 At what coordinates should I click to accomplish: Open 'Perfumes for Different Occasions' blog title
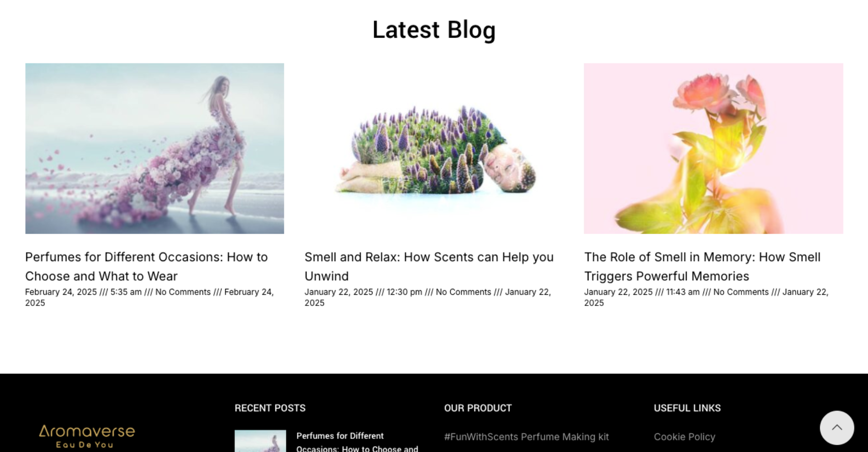click(146, 267)
